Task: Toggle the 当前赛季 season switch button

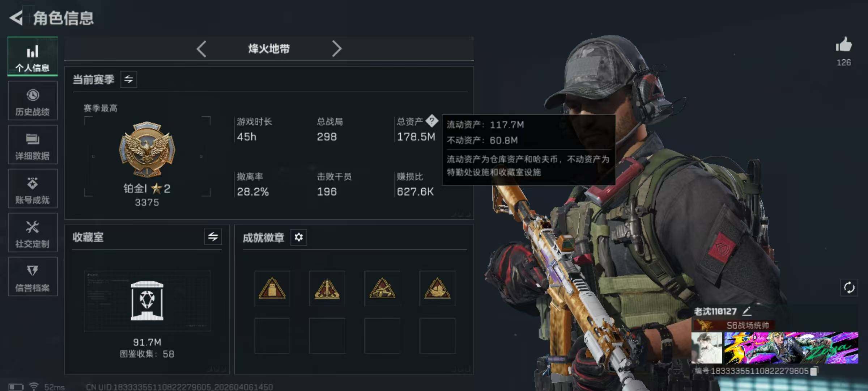Action: 128,79
